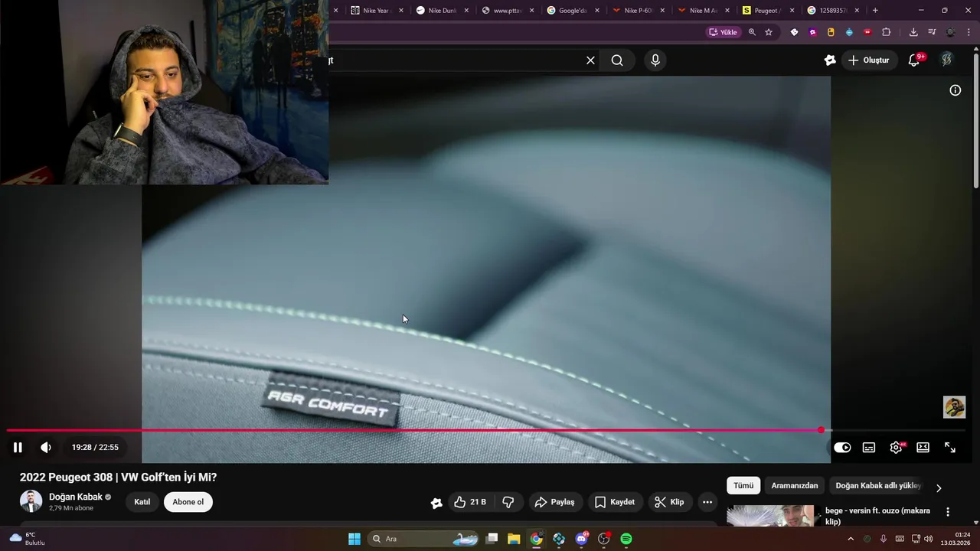
Task: Open Spotify from taskbar
Action: pos(626,539)
